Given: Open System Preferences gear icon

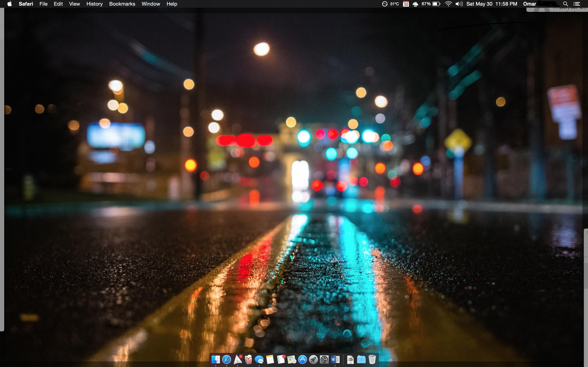Looking at the screenshot, I should (324, 359).
